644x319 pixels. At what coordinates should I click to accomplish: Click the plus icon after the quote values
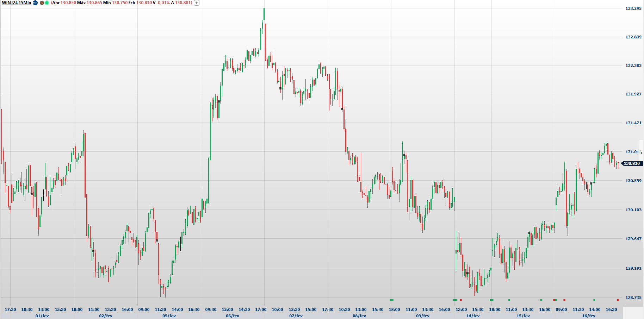(196, 2)
